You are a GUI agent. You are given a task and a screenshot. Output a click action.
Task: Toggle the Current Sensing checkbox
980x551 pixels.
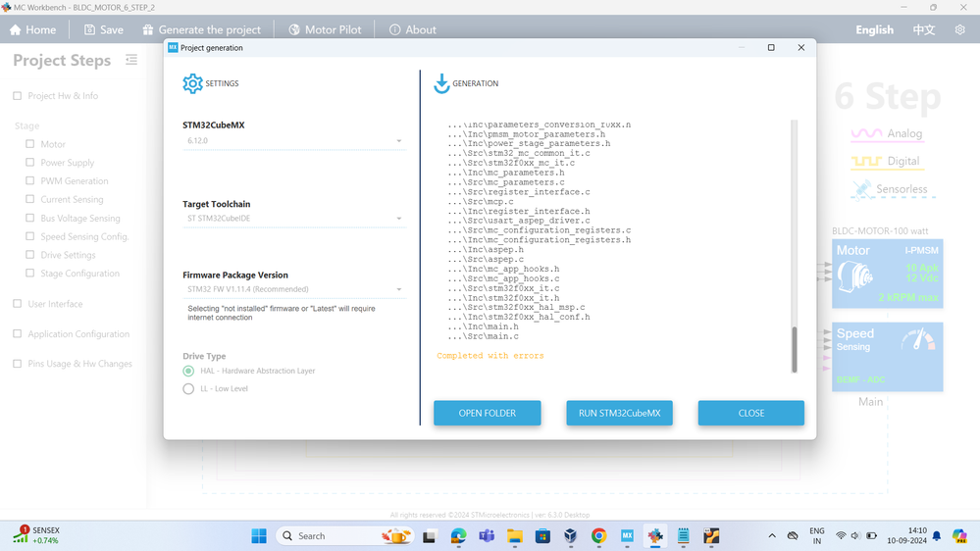click(x=30, y=199)
